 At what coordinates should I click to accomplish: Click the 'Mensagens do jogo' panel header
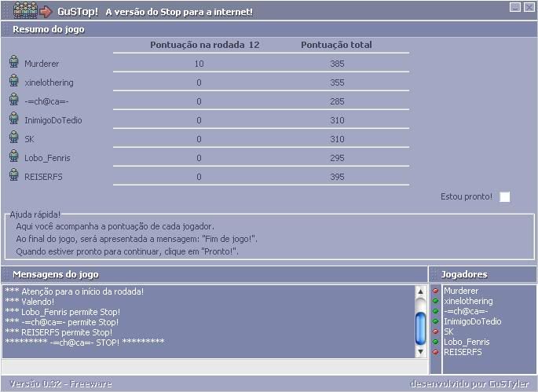point(56,275)
